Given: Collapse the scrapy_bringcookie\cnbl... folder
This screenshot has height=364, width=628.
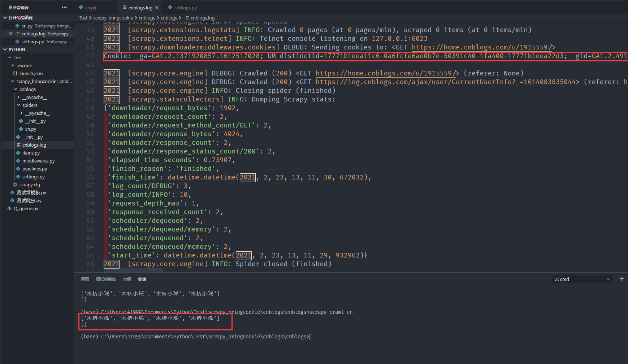Looking at the screenshot, I should pos(13,81).
